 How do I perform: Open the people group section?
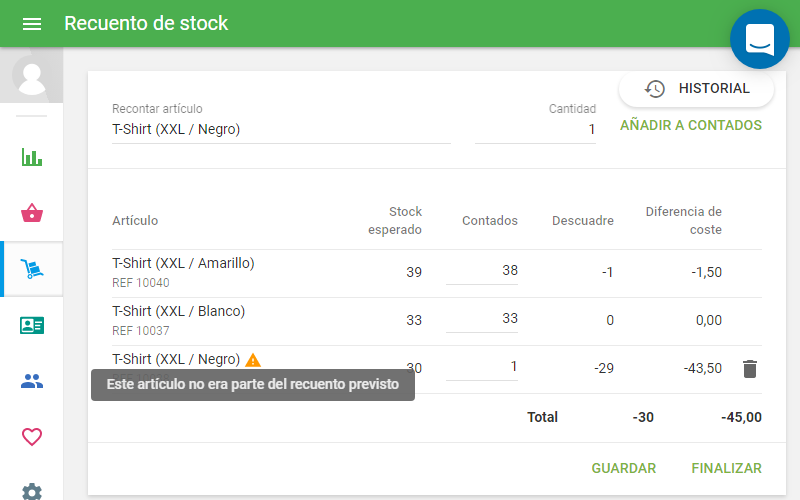click(32, 381)
